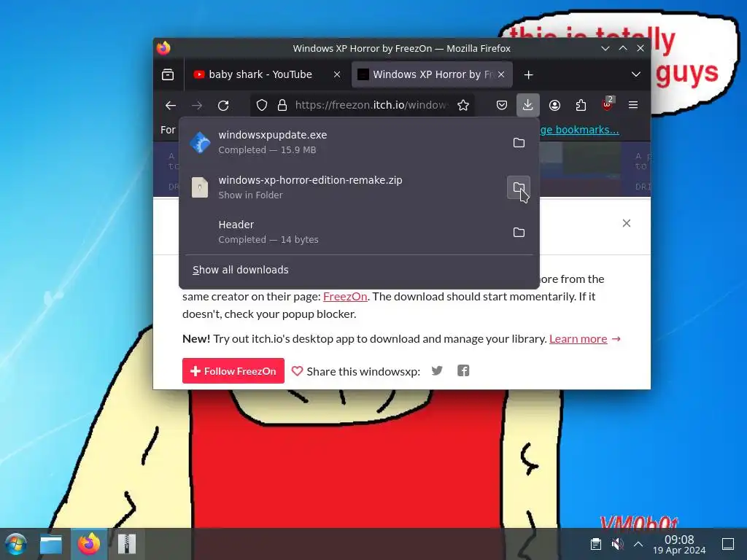Open clipboard tray icon
The width and height of the screenshot is (747, 560).
click(595, 544)
